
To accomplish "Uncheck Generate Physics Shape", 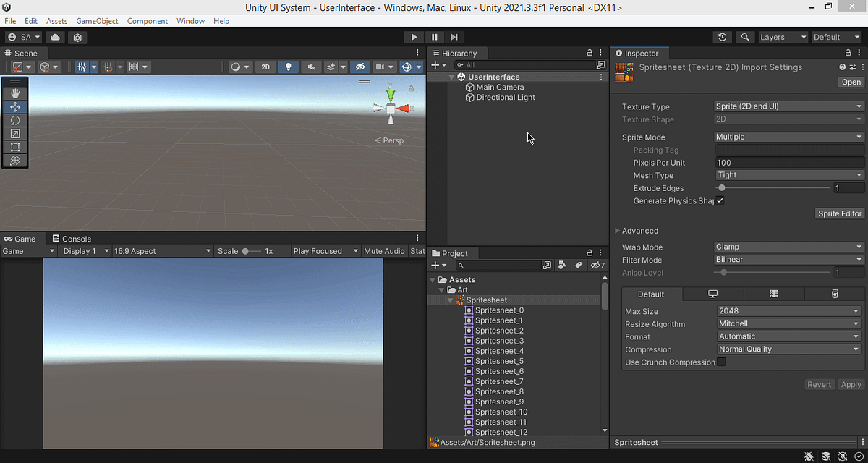I will coord(720,200).
